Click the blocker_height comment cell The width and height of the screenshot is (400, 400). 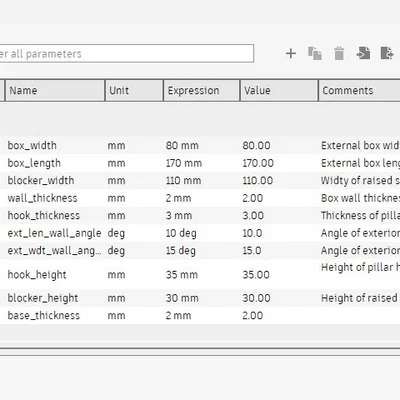tap(360, 298)
